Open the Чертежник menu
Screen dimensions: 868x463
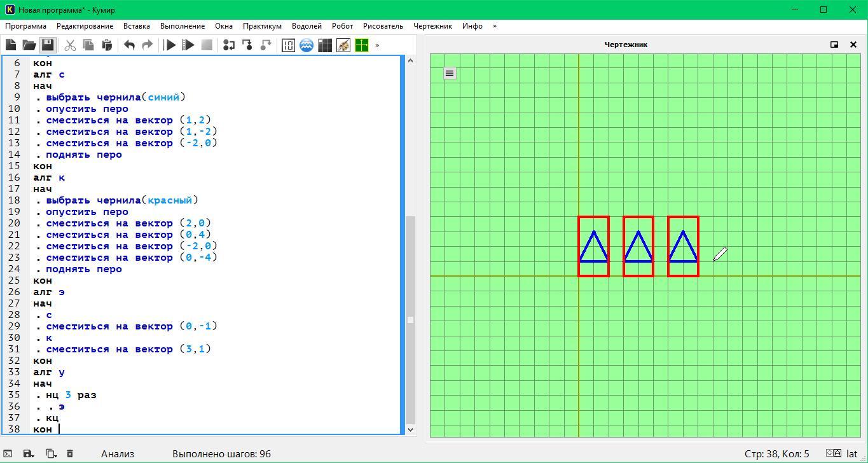(432, 26)
